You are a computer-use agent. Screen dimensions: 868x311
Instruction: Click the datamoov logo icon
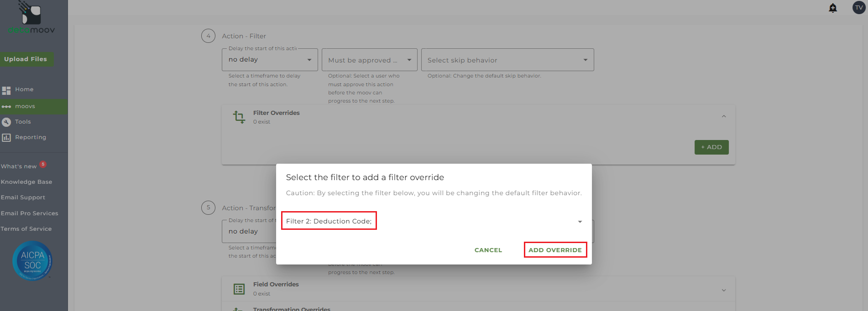[31, 14]
